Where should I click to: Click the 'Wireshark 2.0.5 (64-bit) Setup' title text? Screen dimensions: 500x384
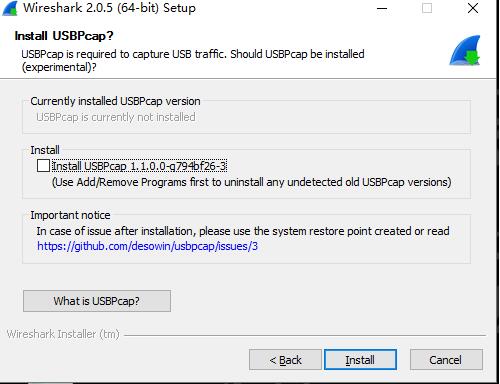[109, 8]
